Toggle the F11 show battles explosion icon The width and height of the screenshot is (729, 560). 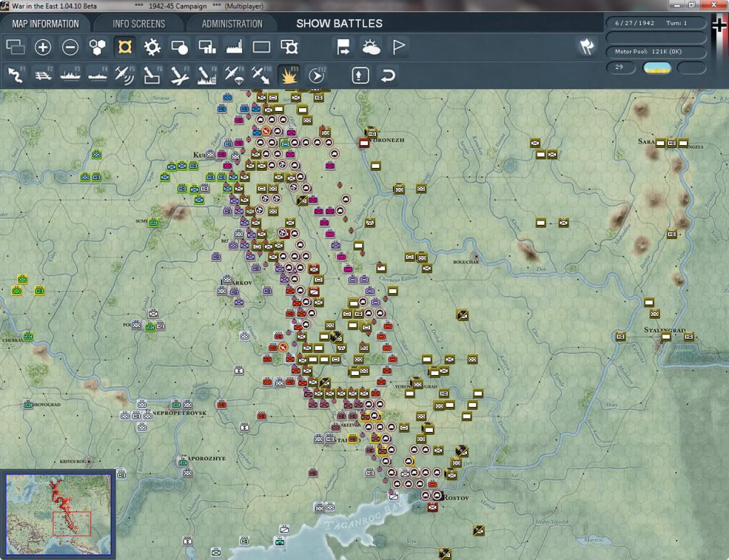289,75
